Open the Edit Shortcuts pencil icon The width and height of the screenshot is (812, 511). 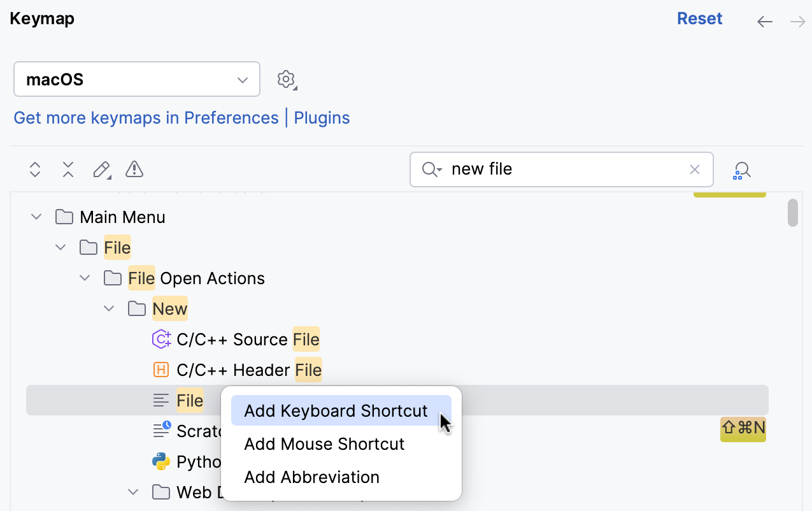[x=102, y=169]
